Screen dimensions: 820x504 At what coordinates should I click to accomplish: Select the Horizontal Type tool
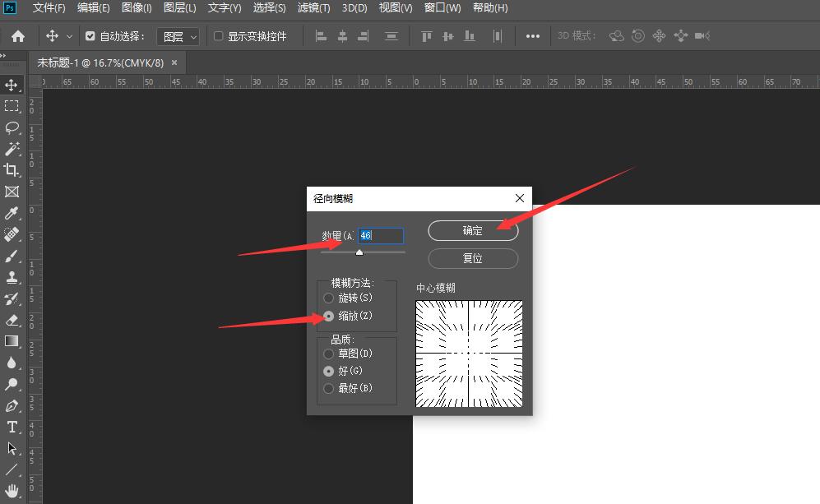coord(12,427)
